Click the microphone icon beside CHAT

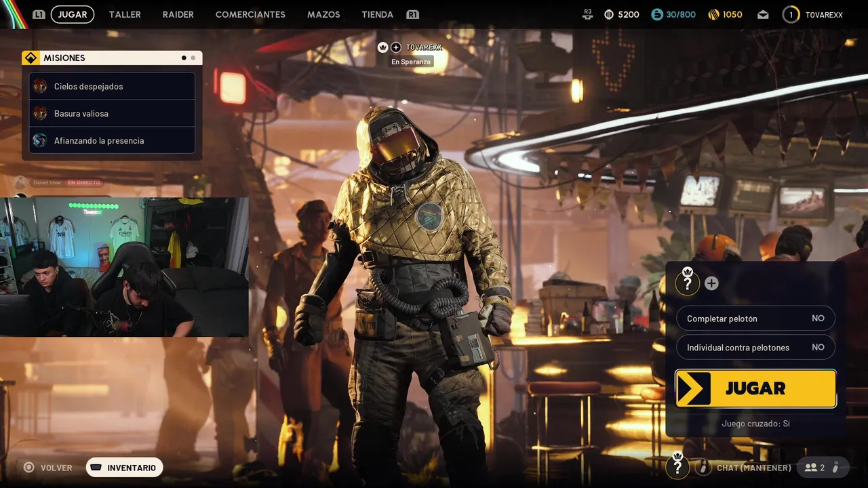pyautogui.click(x=703, y=468)
